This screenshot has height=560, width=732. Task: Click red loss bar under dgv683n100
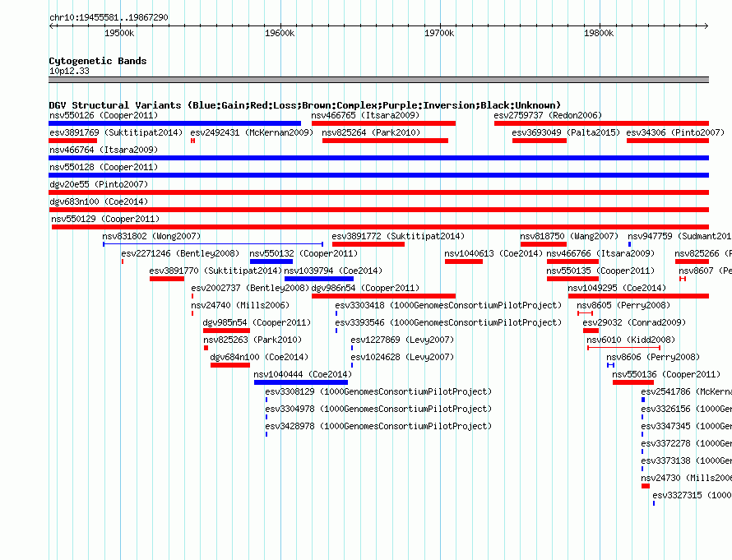coord(378,210)
